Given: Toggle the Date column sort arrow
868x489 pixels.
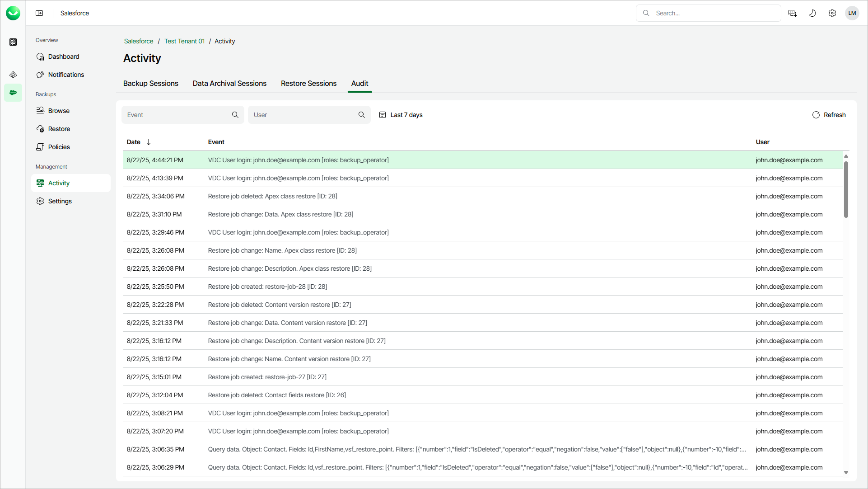Looking at the screenshot, I should 149,142.
